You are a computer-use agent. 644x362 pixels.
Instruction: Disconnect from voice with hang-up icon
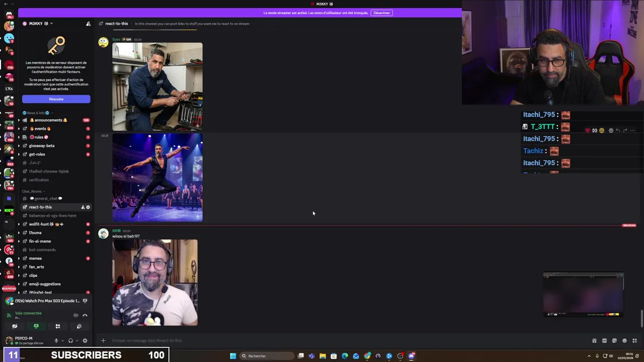click(85, 315)
